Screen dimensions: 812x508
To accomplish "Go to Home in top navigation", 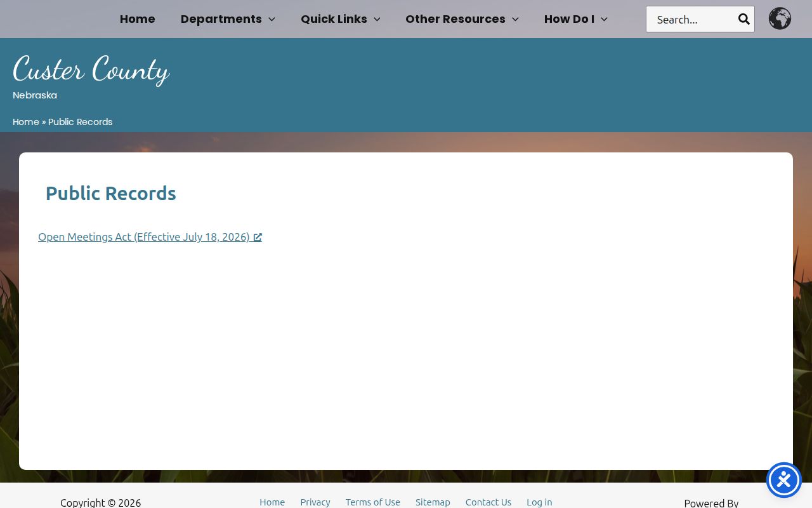I will [x=138, y=19].
